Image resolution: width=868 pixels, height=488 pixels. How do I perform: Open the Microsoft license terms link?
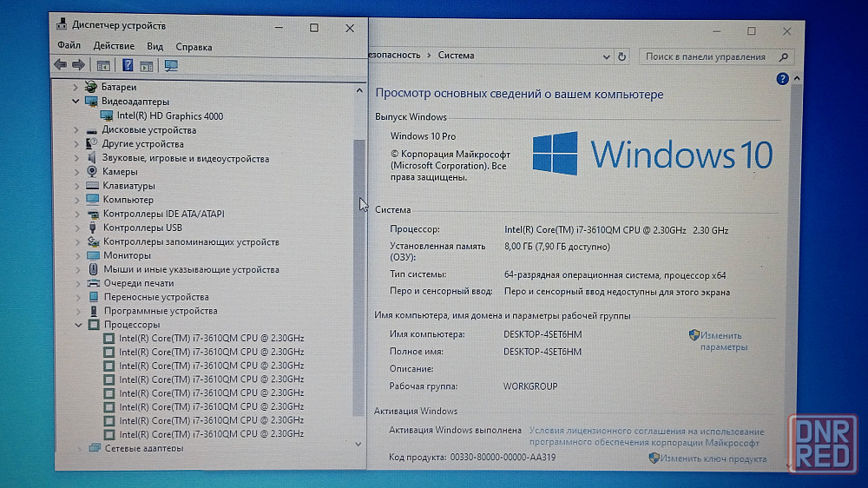[x=647, y=437]
